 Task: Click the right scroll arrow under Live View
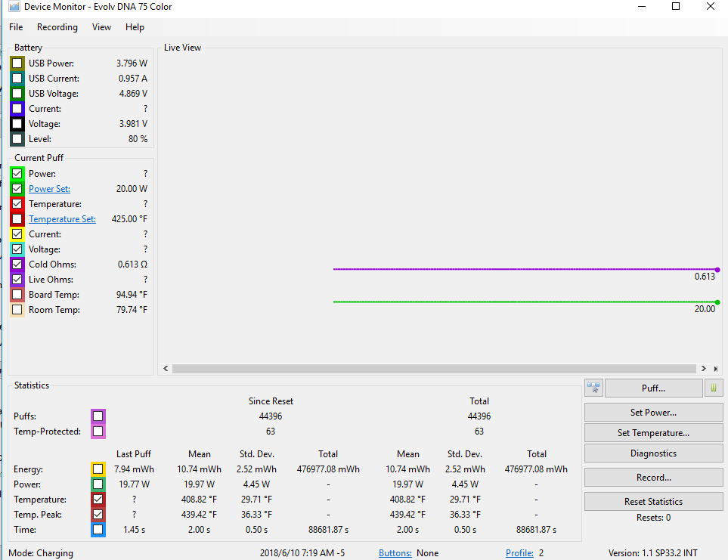(703, 369)
